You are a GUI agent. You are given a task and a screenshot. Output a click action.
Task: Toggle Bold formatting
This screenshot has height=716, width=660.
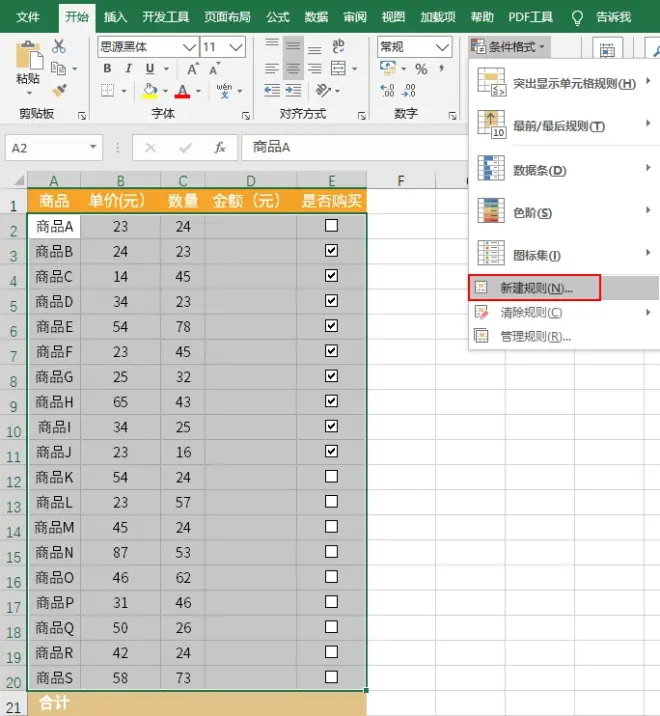pyautogui.click(x=107, y=68)
